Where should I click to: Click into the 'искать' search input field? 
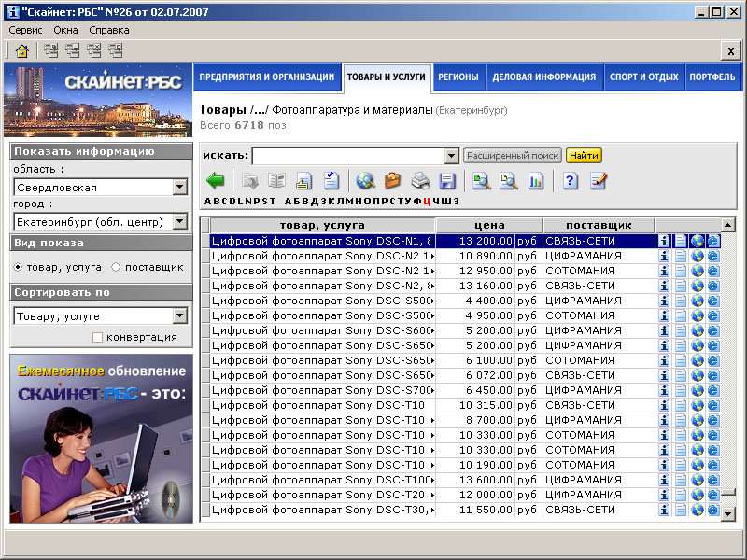(348, 156)
